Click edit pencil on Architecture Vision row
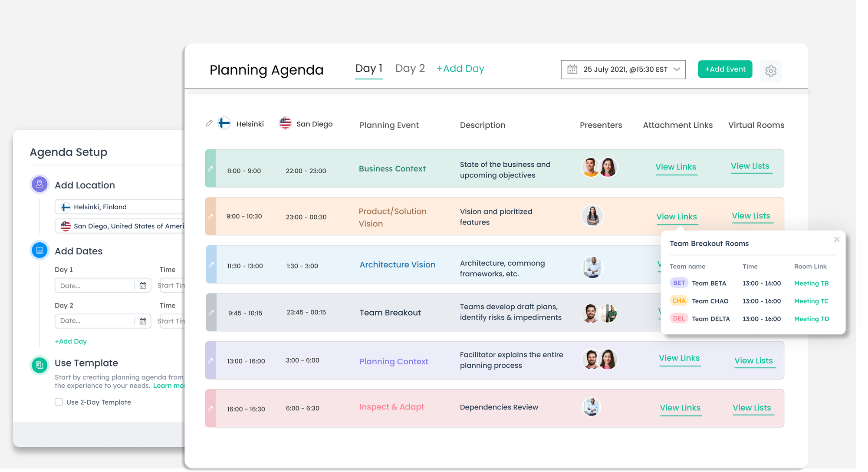The height and width of the screenshot is (472, 868). 211,264
